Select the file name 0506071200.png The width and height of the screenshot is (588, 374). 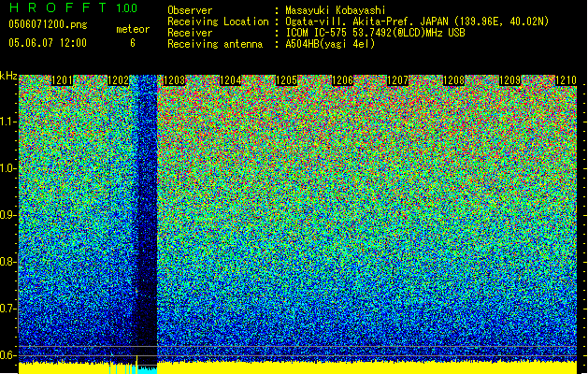pos(48,24)
